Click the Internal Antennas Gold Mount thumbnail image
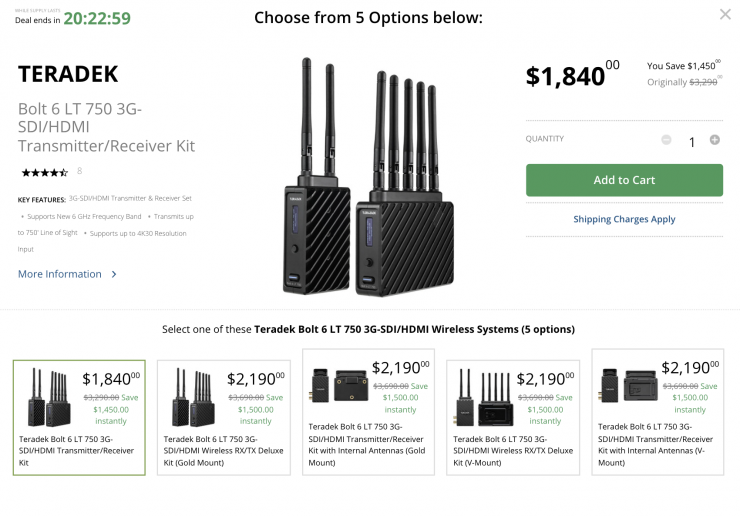The image size is (740, 516). point(337,384)
